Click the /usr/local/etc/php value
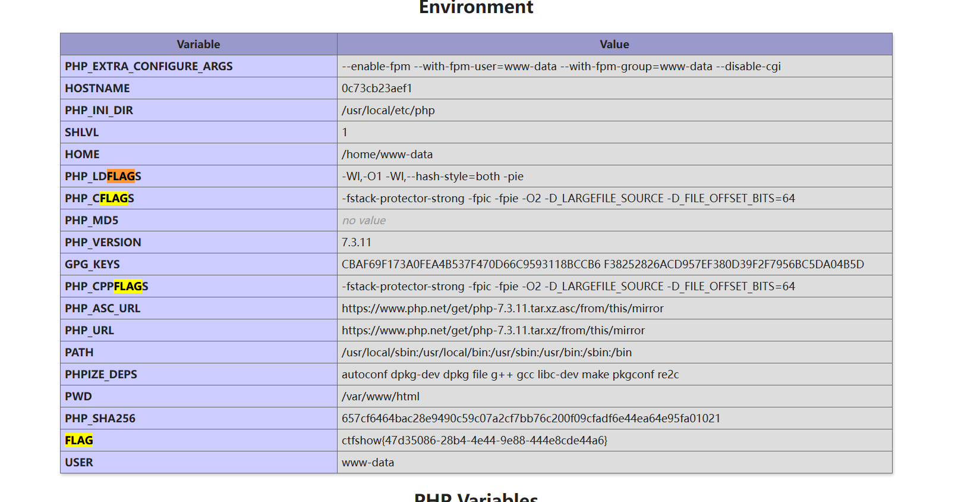Screen dimensions: 980x502 click(388, 111)
